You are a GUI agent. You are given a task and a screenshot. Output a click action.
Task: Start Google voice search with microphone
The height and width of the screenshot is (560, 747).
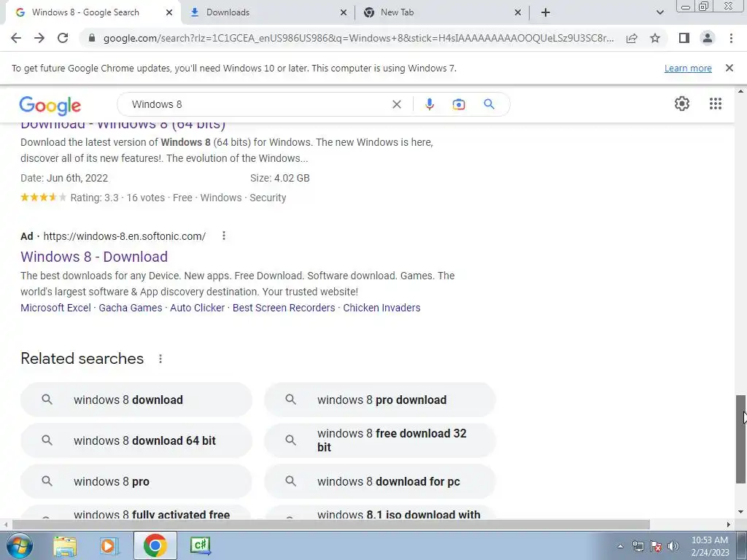(x=430, y=104)
